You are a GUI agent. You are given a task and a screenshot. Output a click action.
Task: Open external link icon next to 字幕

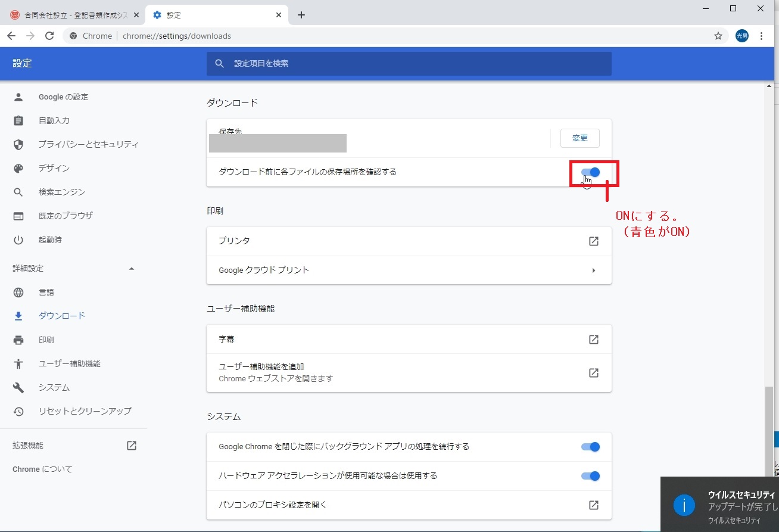pyautogui.click(x=593, y=340)
